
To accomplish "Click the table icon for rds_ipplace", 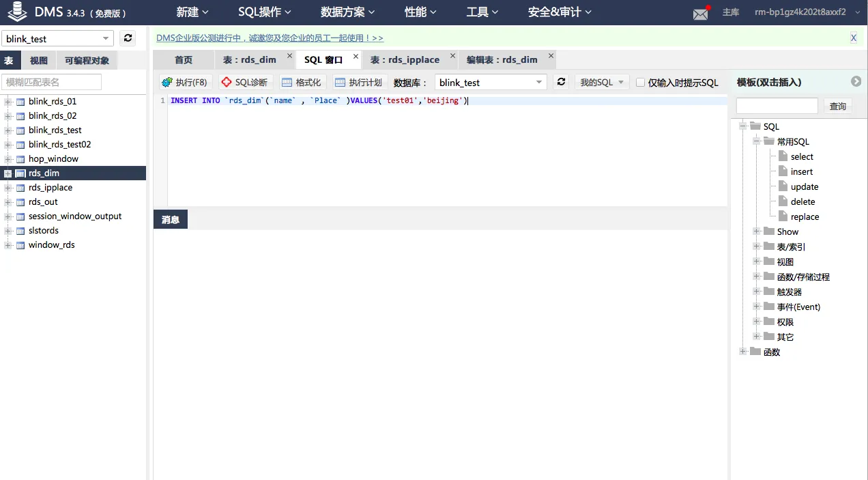I will (x=20, y=188).
